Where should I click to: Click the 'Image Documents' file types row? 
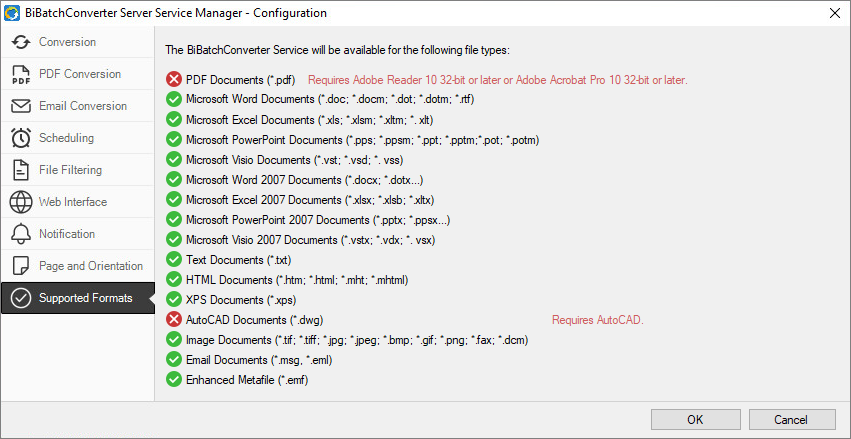(x=357, y=340)
